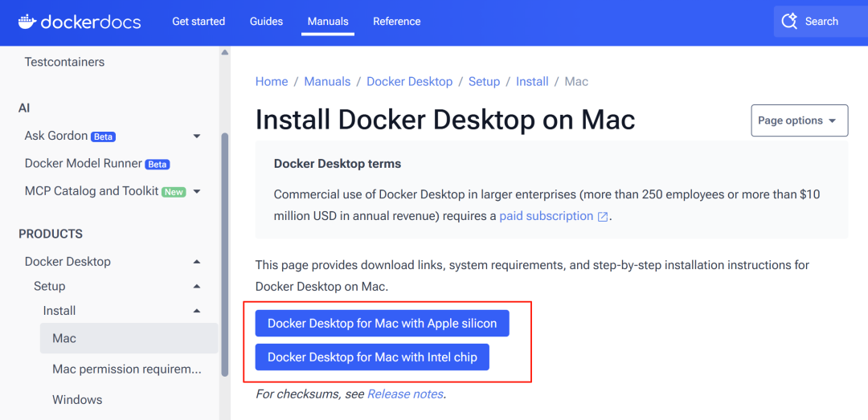
Task: Collapse the Setup sidebar section
Action: [x=197, y=286]
